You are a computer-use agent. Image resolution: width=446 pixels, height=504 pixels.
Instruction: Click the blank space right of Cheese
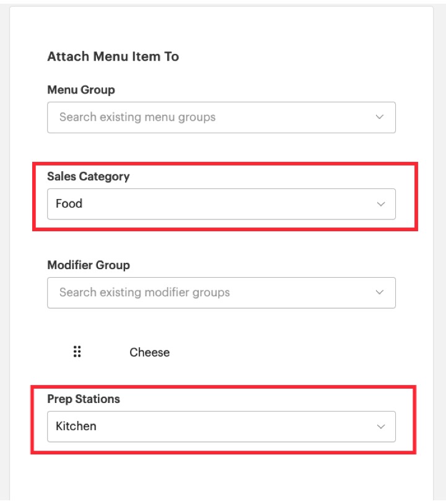click(x=279, y=352)
